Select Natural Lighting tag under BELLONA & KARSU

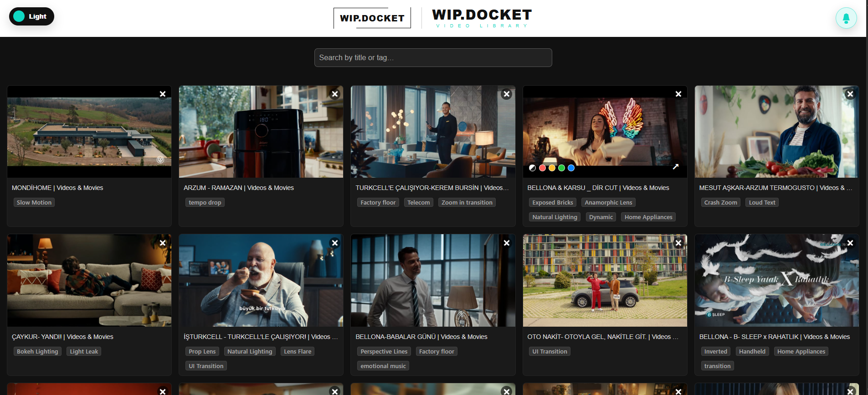pyautogui.click(x=555, y=217)
